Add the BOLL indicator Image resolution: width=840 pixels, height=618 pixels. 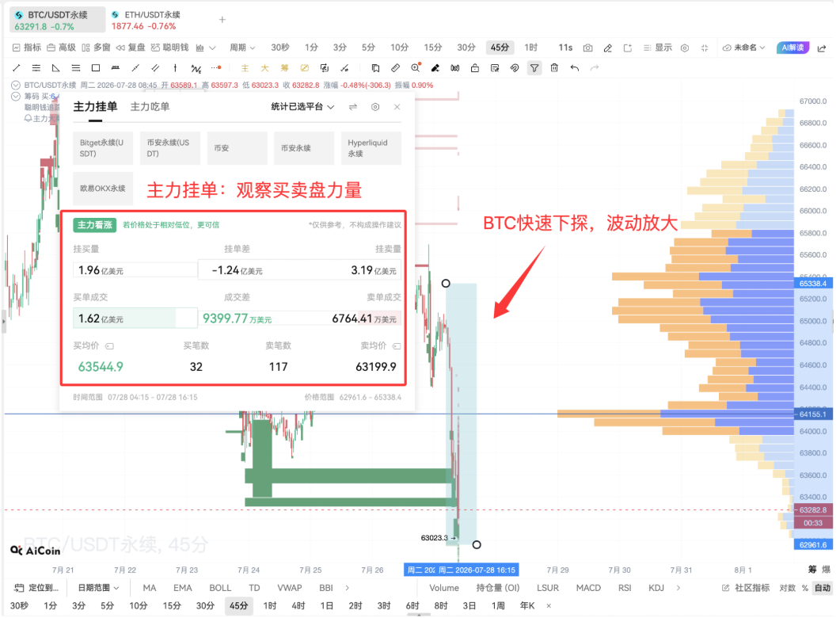point(220,588)
